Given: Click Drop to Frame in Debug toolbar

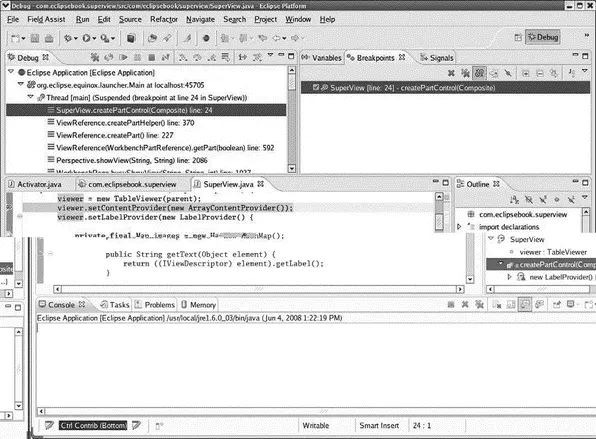Looking at the screenshot, I should [225, 57].
